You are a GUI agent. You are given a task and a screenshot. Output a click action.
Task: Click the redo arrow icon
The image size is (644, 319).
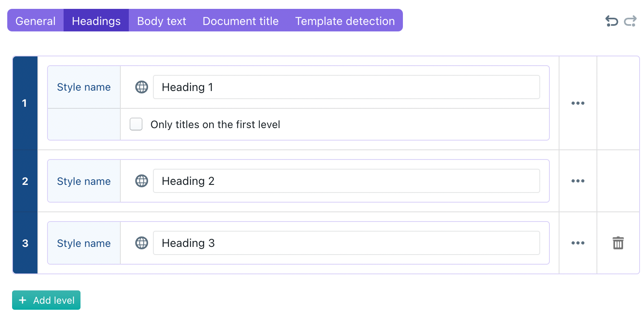[x=630, y=21]
